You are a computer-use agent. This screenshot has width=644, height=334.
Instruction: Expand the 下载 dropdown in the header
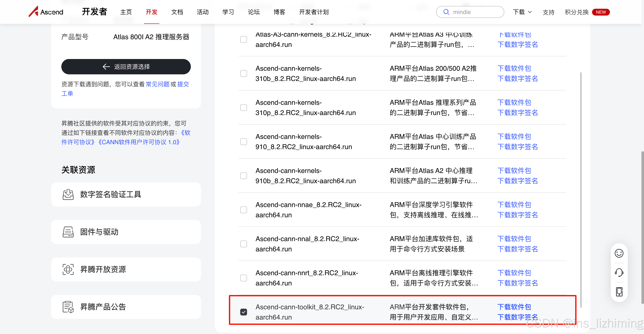point(522,12)
